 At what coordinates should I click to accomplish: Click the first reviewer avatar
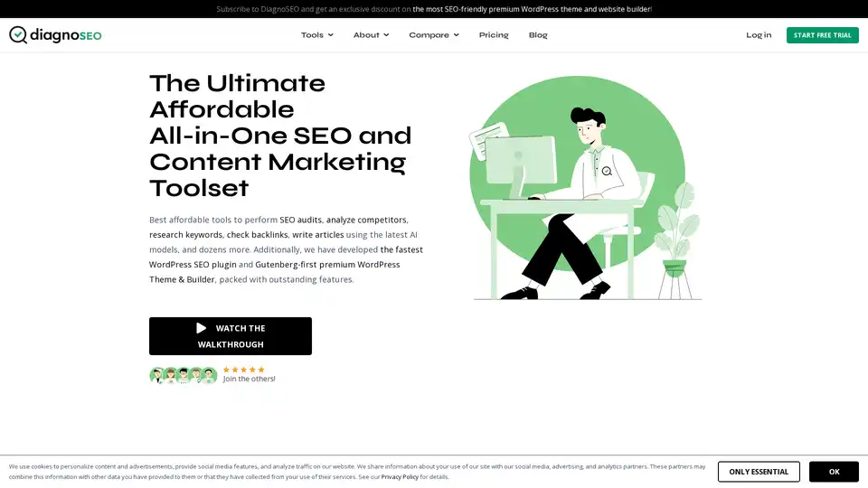point(156,376)
